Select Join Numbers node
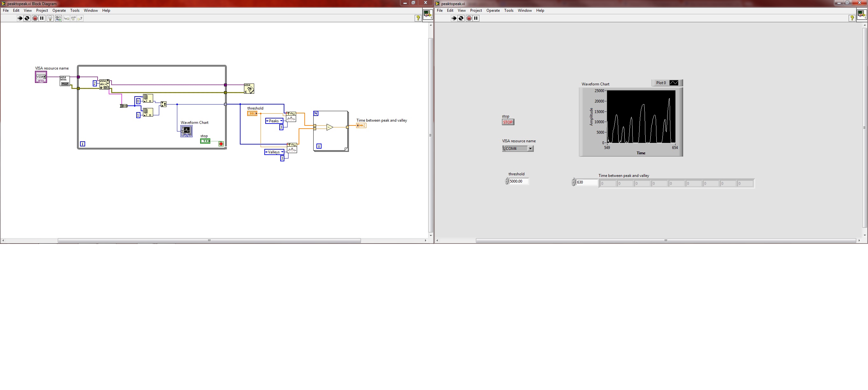This screenshot has height=390, width=868. click(163, 104)
